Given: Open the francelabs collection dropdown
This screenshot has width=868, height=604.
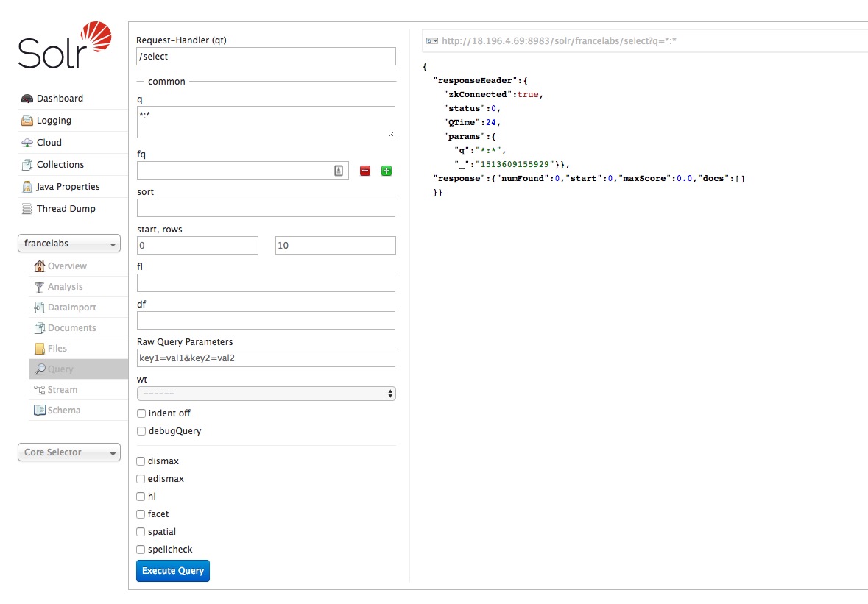Looking at the screenshot, I should click(69, 244).
